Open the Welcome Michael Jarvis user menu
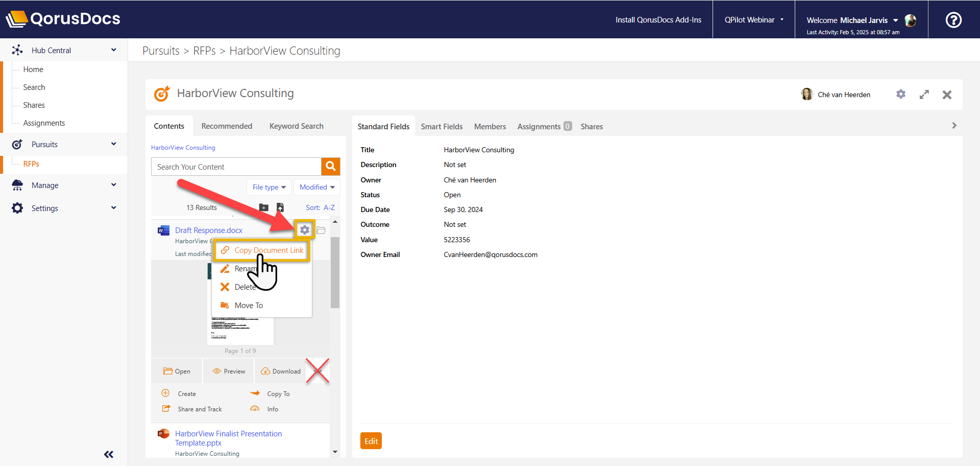Screen dimensions: 980x466 pyautogui.click(x=852, y=20)
